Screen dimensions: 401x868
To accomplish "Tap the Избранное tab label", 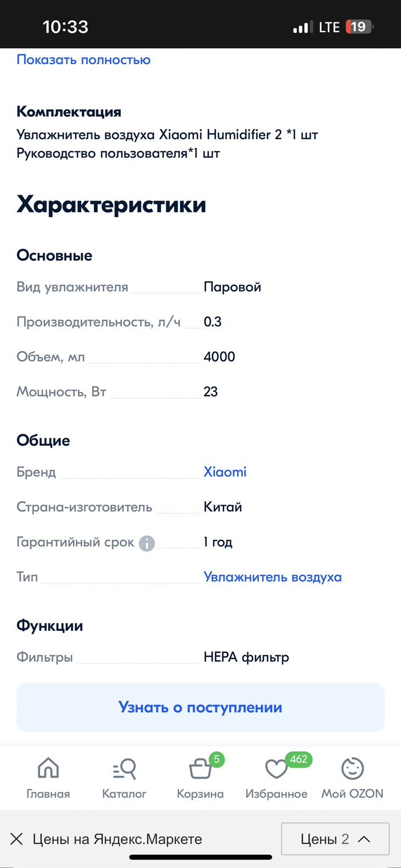I will [276, 794].
